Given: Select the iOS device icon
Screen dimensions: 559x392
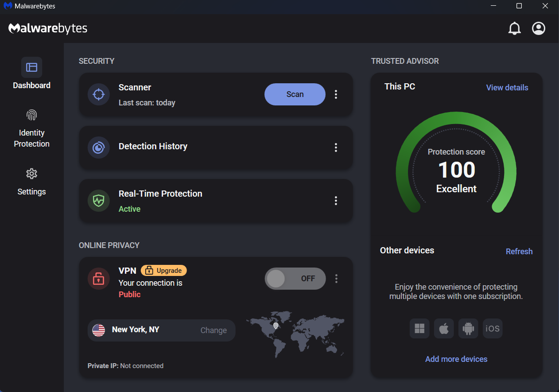Looking at the screenshot, I should tap(493, 329).
